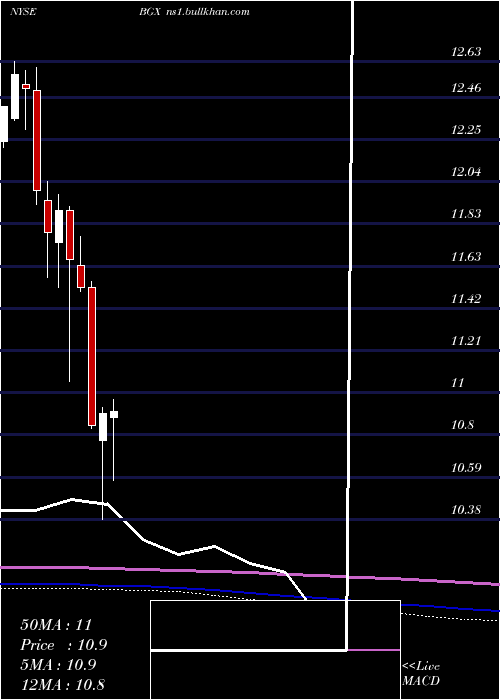Screen dimensions: 500x700
Task: Click the long red candlestick spanning 11.42 to 10.8
Action: 92,356
